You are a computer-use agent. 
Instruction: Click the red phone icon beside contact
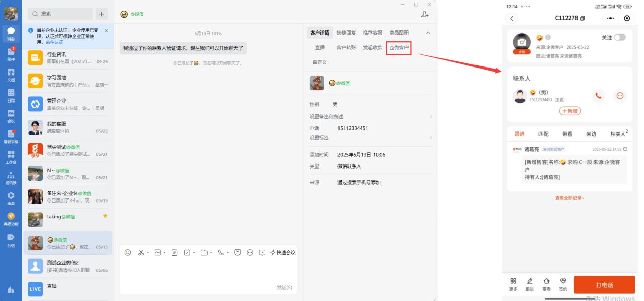[x=598, y=96]
